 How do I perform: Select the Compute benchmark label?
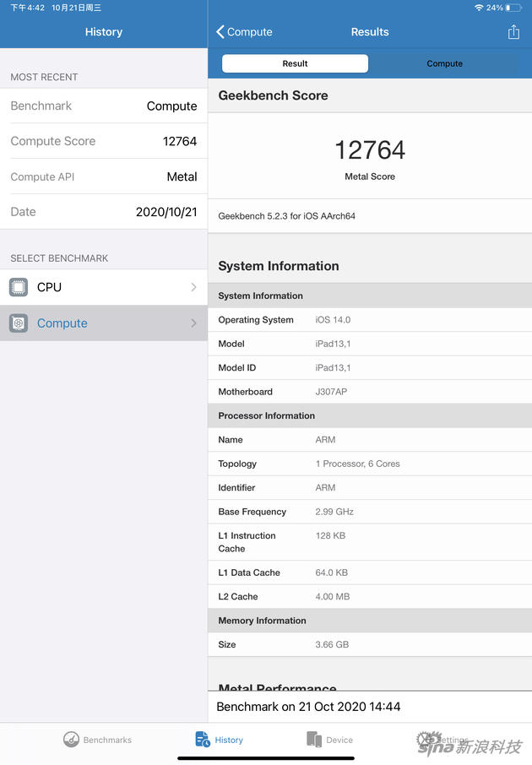62,323
